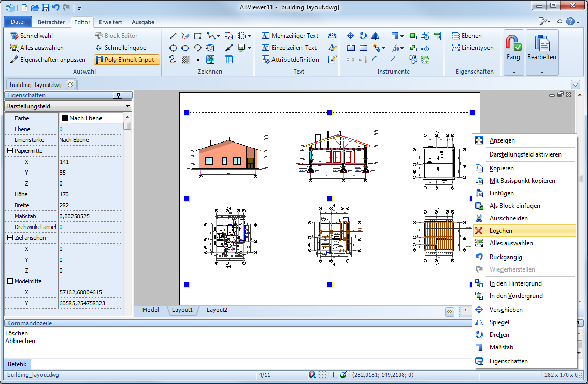
Task: Select the line drawing tool in Zeichnen
Action: (173, 36)
